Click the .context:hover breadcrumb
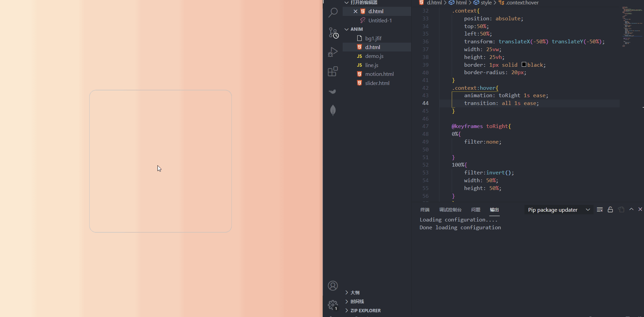This screenshot has height=317, width=644. pyautogui.click(x=522, y=3)
